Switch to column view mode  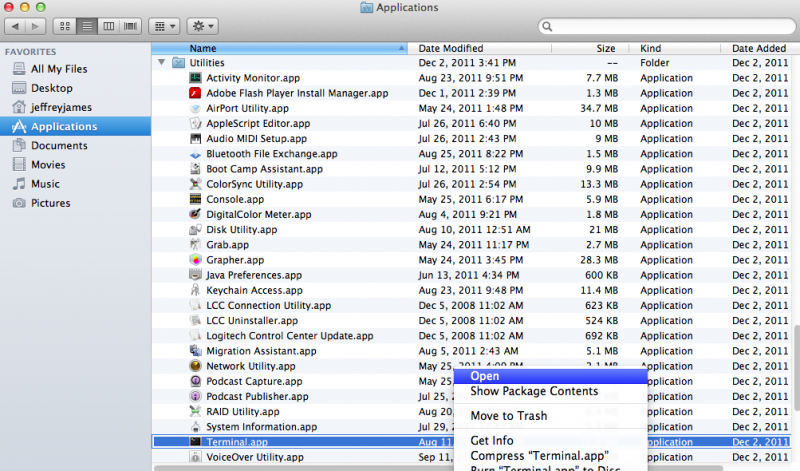point(108,24)
